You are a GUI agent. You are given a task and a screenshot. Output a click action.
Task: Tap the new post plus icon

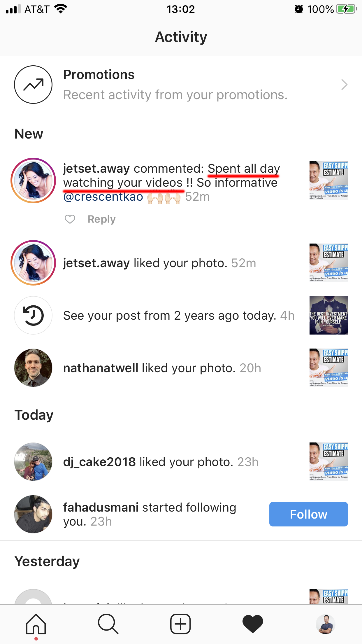pyautogui.click(x=180, y=624)
